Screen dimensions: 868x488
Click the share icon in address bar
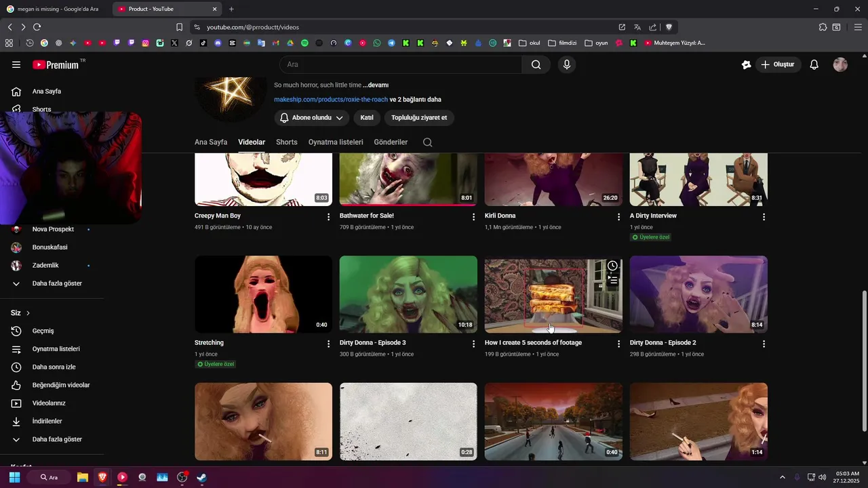(653, 27)
